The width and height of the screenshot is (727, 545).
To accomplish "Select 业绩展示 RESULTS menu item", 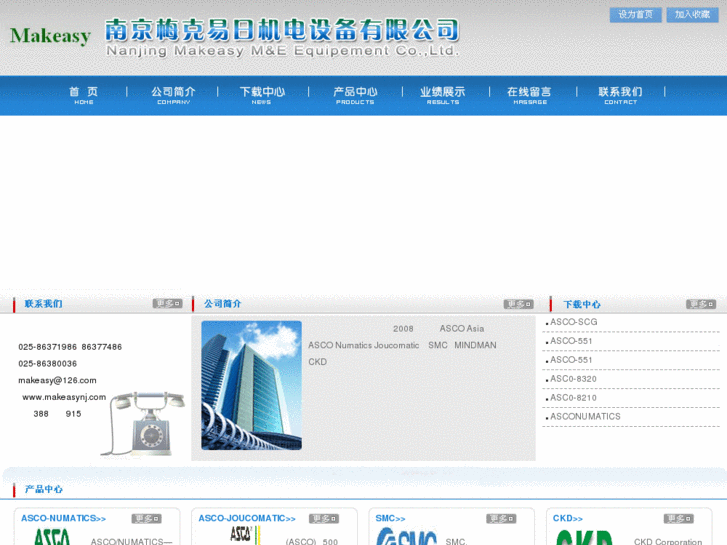I will pyautogui.click(x=443, y=95).
